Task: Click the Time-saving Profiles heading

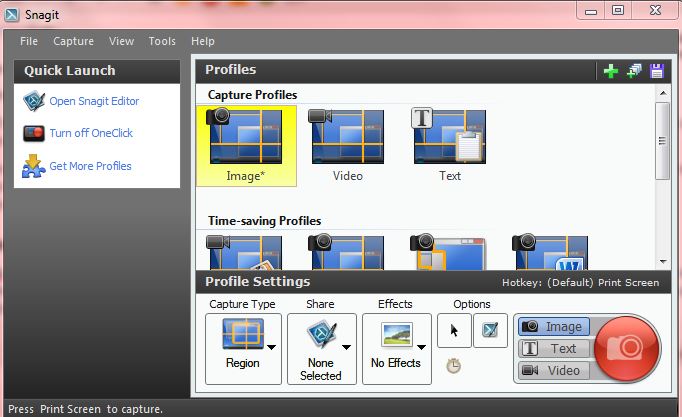Action: pos(264,221)
